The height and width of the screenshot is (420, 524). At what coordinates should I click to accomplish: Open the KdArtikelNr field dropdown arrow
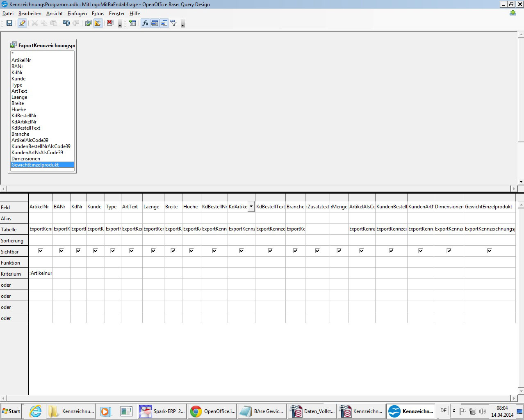coord(251,207)
